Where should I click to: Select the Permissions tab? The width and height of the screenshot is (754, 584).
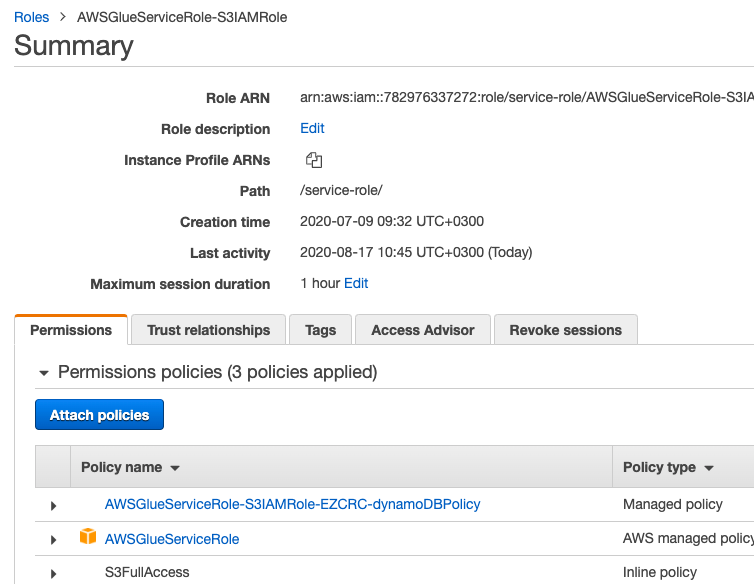tap(71, 330)
